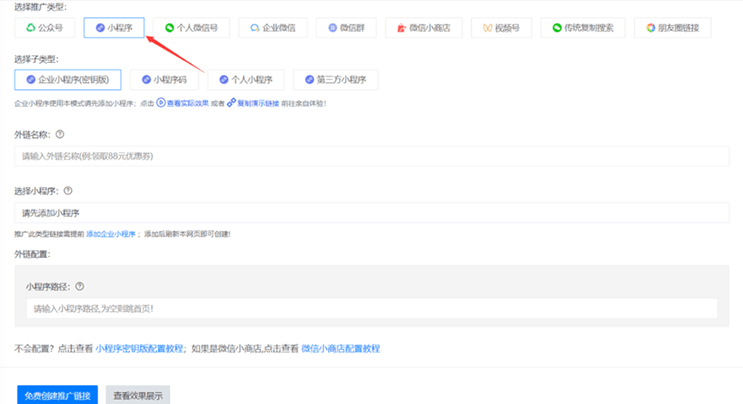Choose subtype 企业小程序(密钥版)
The width and height of the screenshot is (743, 404).
coord(68,80)
